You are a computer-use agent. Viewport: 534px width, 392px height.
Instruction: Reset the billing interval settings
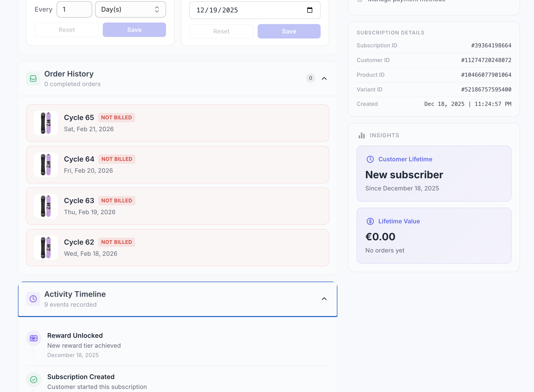click(67, 30)
